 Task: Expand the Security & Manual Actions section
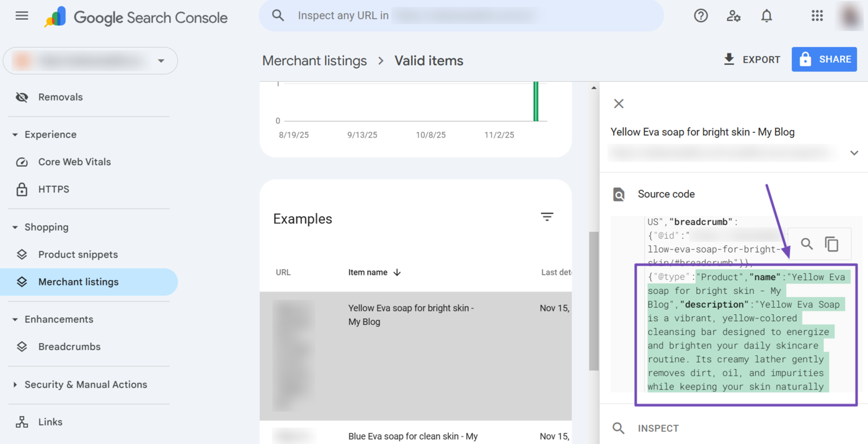pos(15,384)
